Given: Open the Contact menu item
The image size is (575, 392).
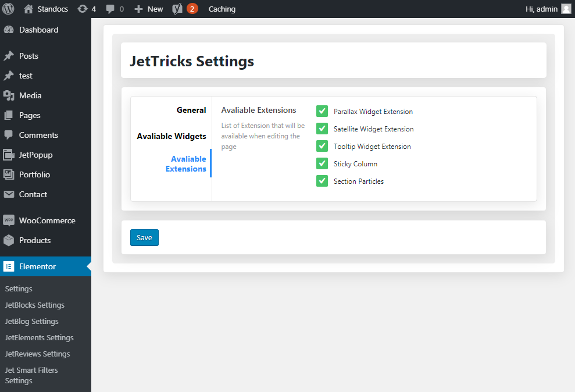Looking at the screenshot, I should pos(45,194).
